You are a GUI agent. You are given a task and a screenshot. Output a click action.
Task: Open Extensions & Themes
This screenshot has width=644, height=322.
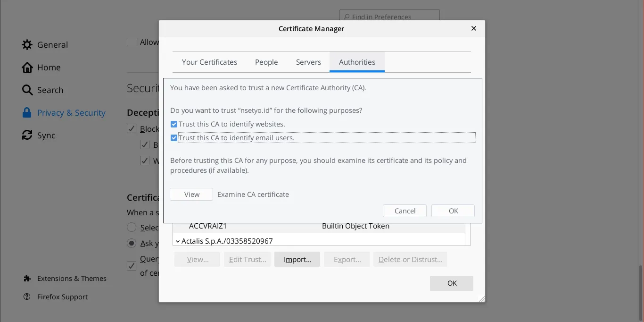point(72,279)
